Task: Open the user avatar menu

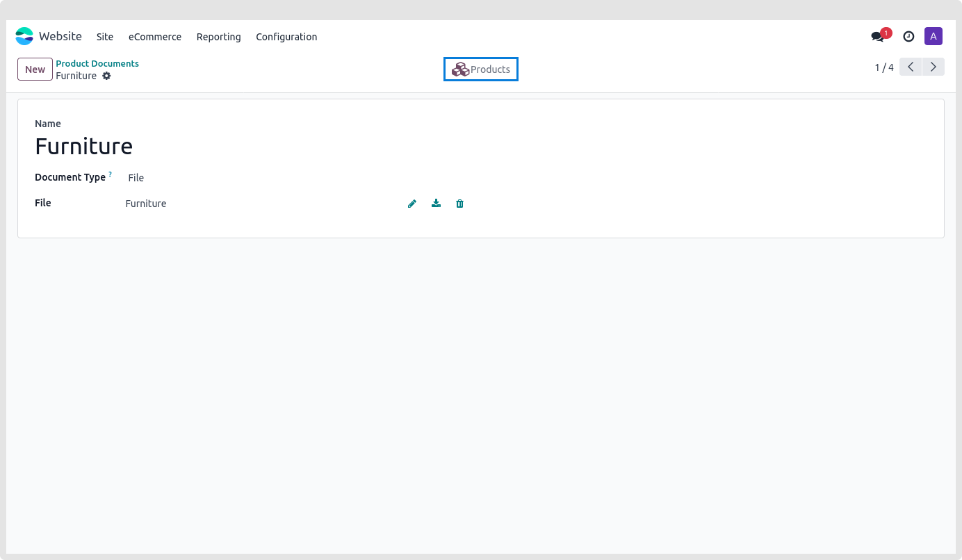Action: click(x=933, y=37)
